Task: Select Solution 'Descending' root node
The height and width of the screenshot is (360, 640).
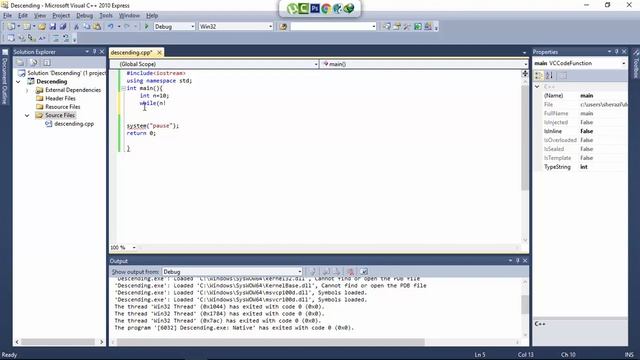Action: point(66,73)
